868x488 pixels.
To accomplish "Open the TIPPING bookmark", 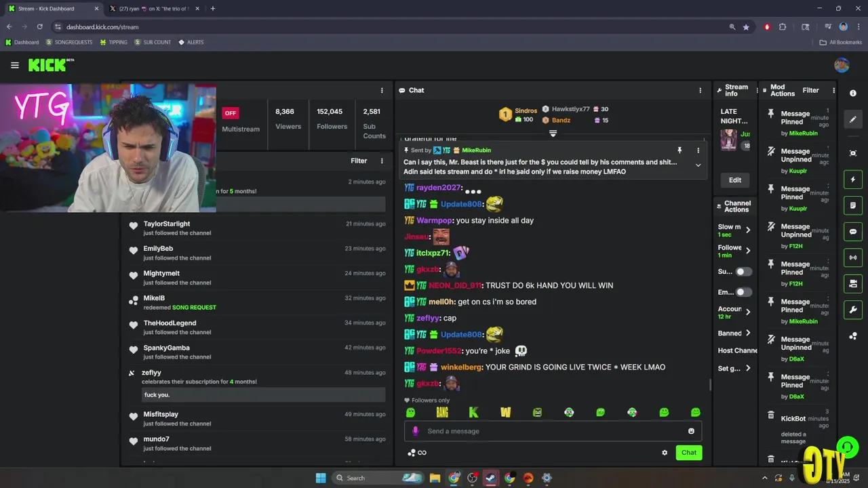I will 113,42.
